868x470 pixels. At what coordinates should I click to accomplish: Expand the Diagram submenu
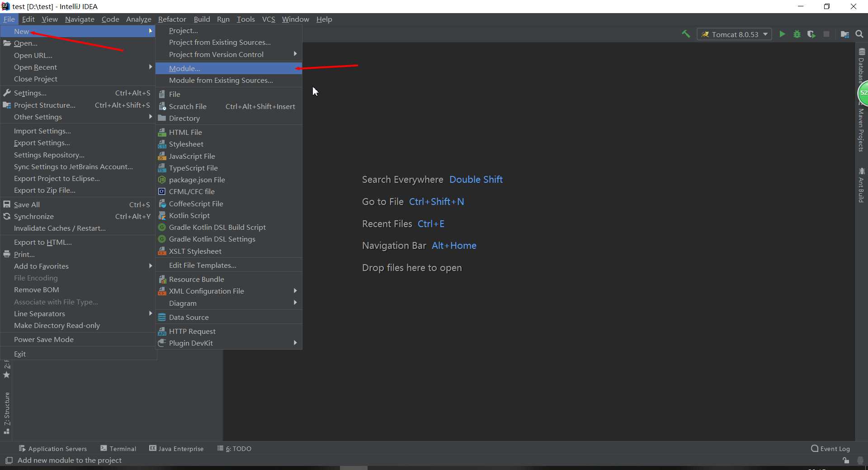[229, 303]
